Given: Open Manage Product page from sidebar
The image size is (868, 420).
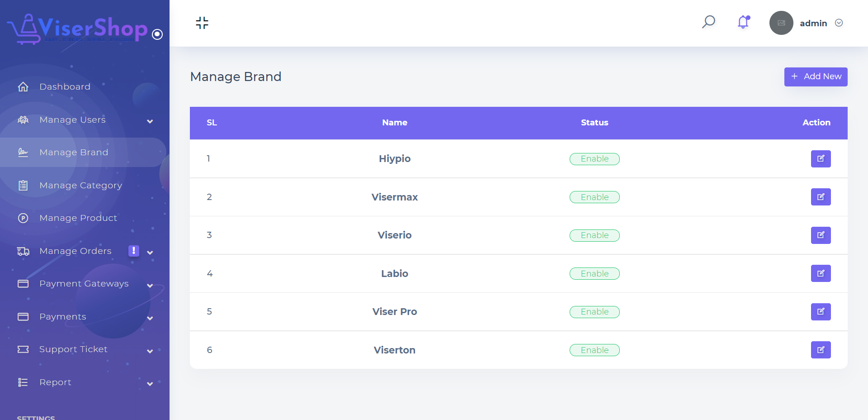Looking at the screenshot, I should tap(78, 218).
